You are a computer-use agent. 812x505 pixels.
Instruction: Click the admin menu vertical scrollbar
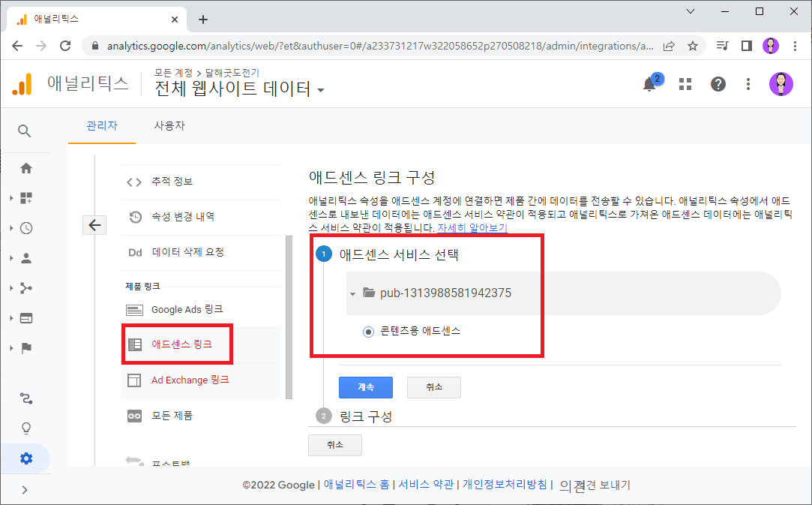point(289,317)
